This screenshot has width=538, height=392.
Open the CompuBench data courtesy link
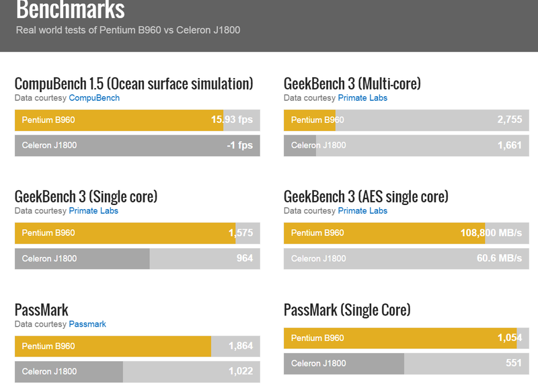[x=94, y=97]
